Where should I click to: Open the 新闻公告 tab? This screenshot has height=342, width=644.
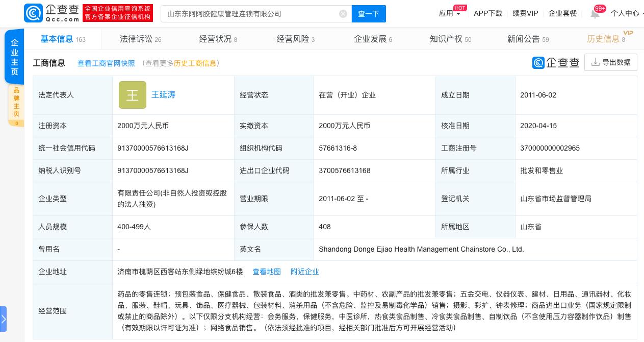click(524, 39)
